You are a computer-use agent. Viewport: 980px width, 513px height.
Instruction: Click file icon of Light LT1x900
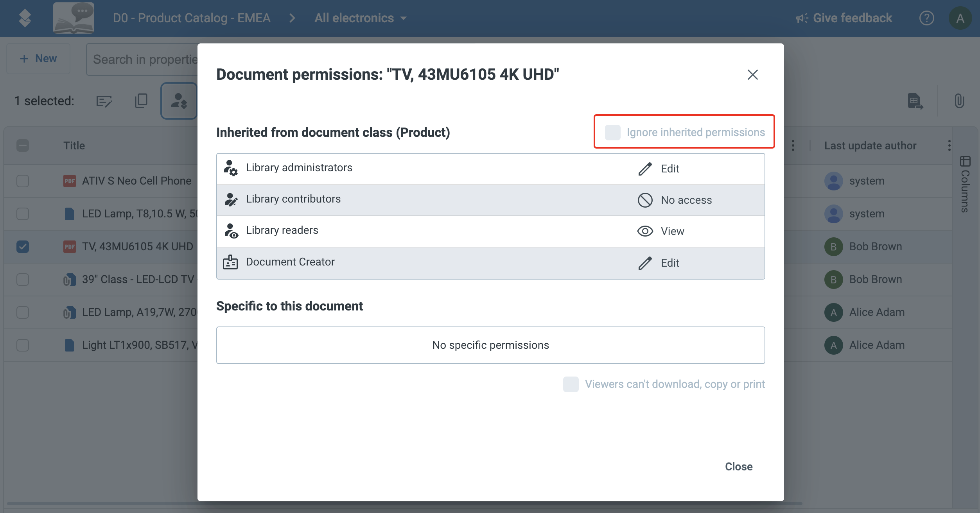tap(70, 345)
